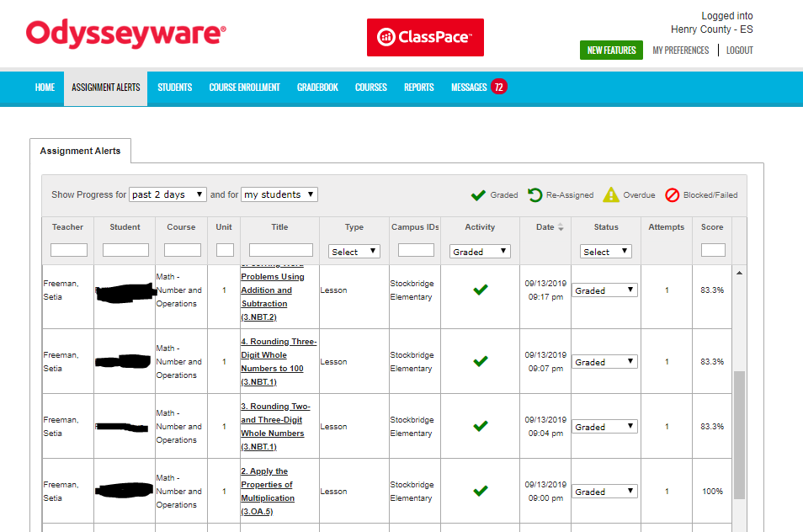The width and height of the screenshot is (803, 532).
Task: Open Status dropdown for the 09:04 pm row
Action: 604,427
